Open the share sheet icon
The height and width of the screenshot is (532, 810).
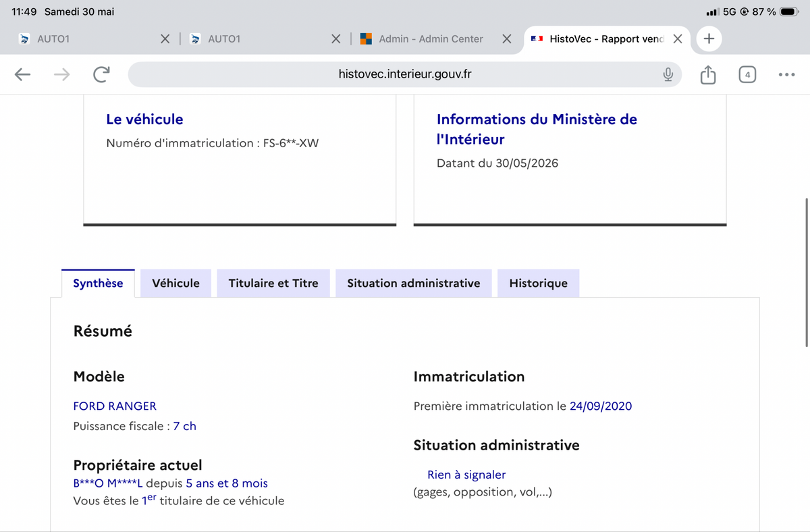[x=707, y=74]
